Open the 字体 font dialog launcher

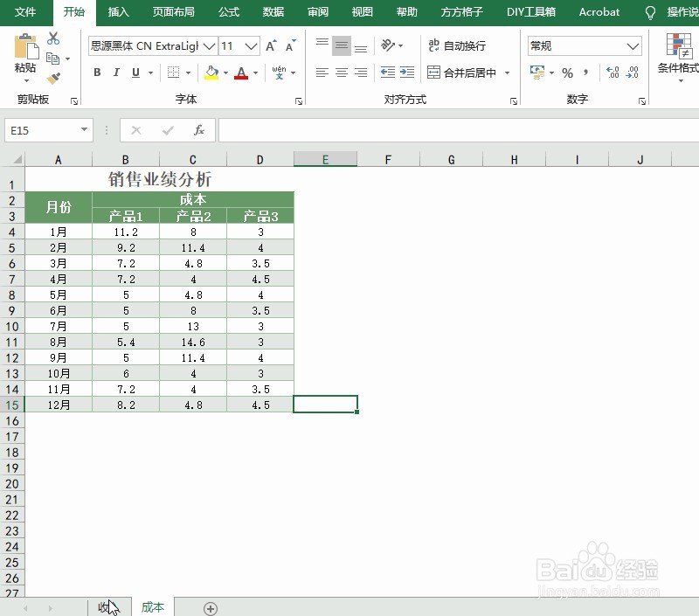pos(299,101)
